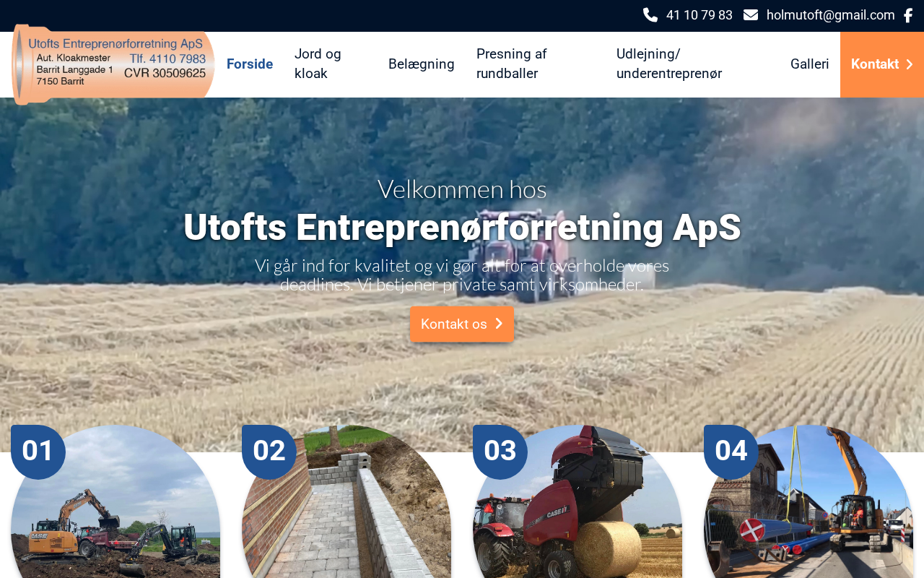The image size is (924, 578).
Task: Click the holmutoft@gmail.com email link
Action: pos(830,15)
